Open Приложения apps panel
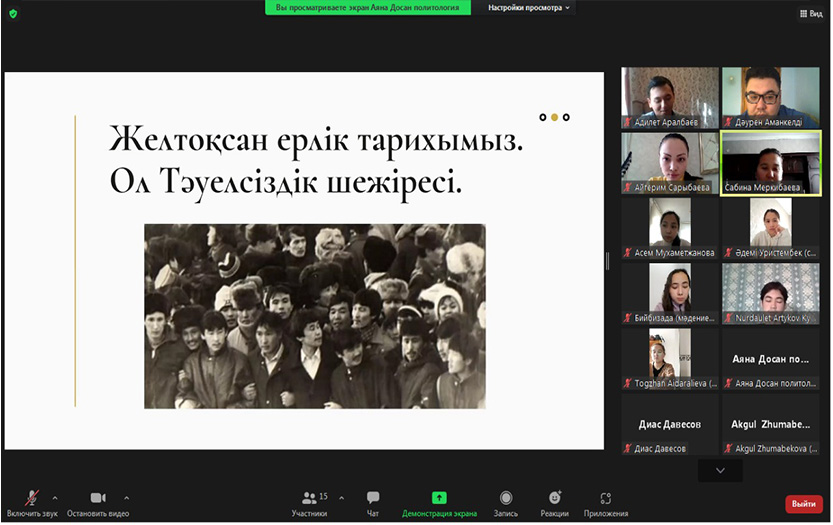833x525 pixels. point(606,503)
